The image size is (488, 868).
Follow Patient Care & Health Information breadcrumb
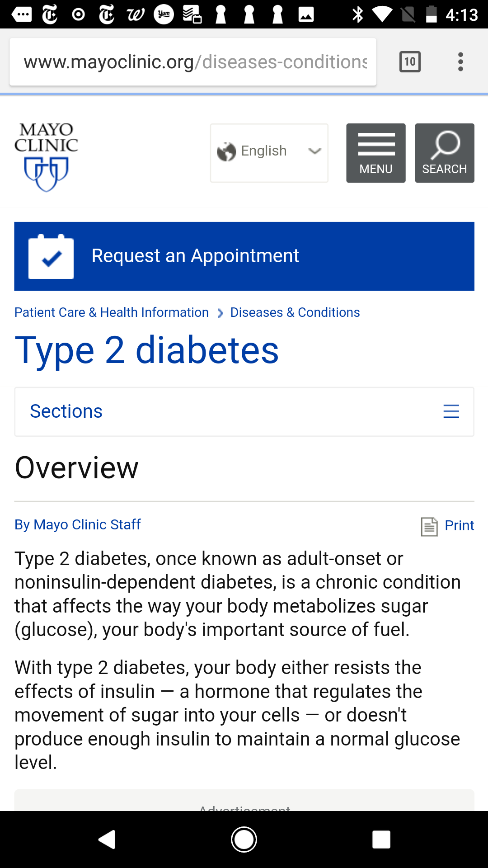112,312
